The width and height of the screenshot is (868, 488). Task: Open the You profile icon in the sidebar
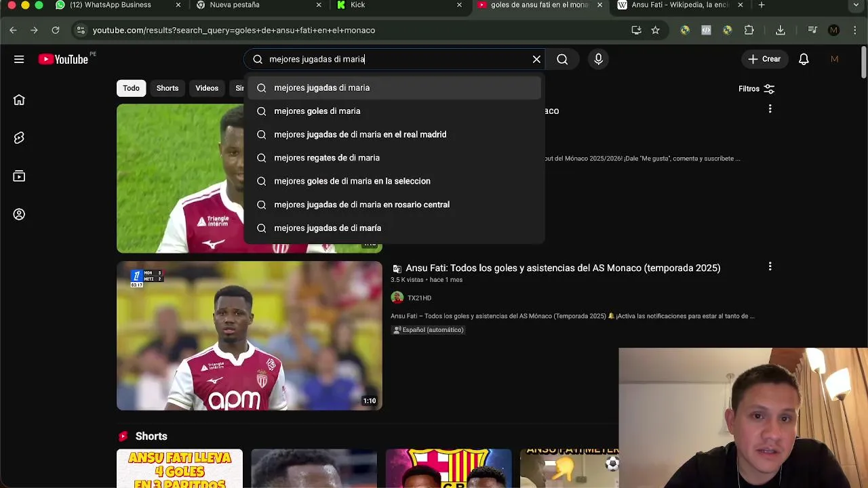click(19, 214)
